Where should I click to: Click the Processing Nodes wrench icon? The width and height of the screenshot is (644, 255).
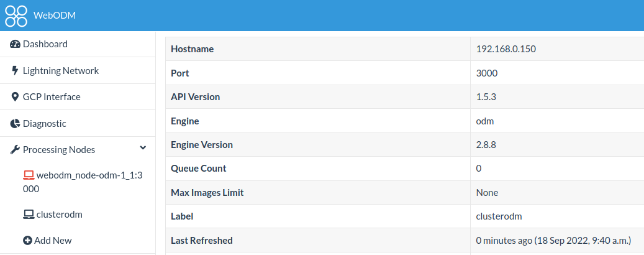tap(16, 150)
